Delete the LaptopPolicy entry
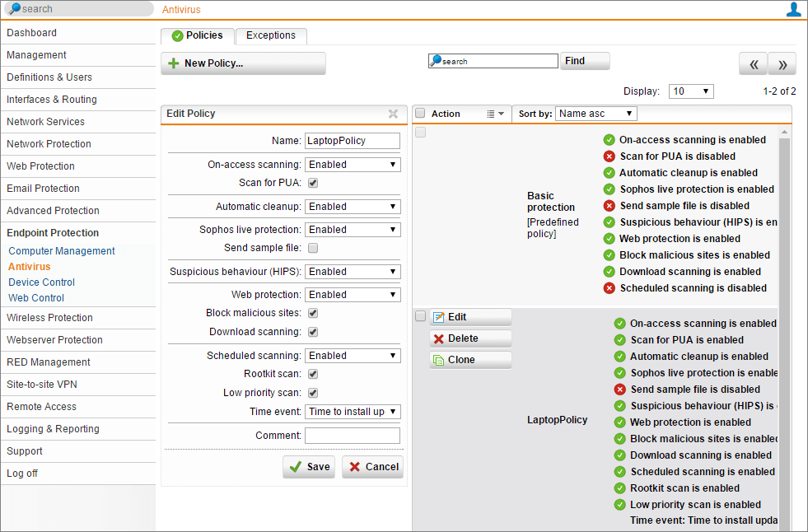Viewport: 808px width, 532px height. [470, 338]
